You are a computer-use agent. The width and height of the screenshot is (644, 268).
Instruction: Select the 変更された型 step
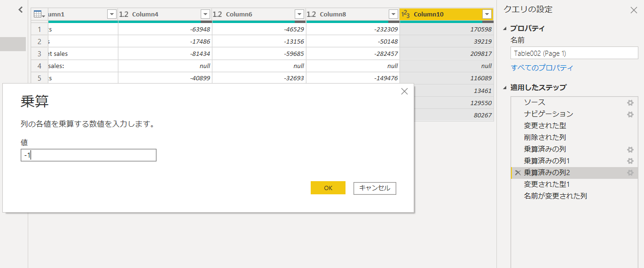click(x=545, y=126)
